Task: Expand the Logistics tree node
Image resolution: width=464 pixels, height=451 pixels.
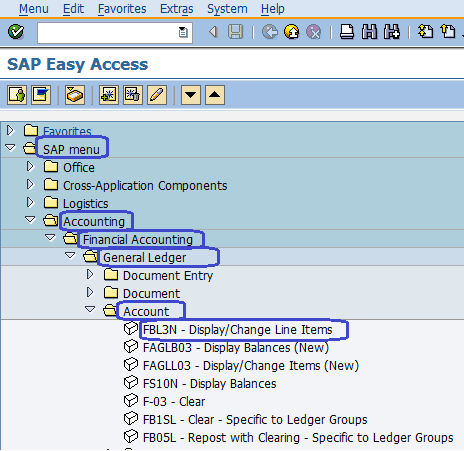Action: [30, 202]
